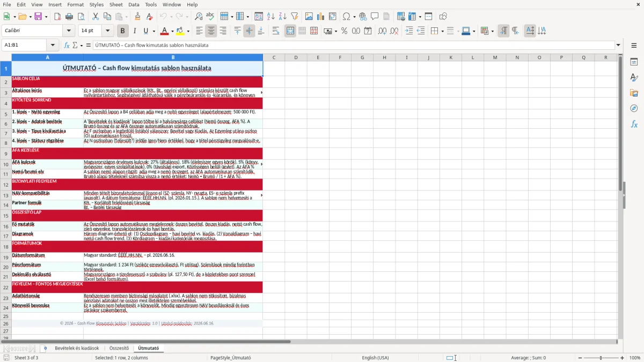644x362 pixels.
Task: Open the sidebar Properties panel icon
Action: (x=634, y=62)
